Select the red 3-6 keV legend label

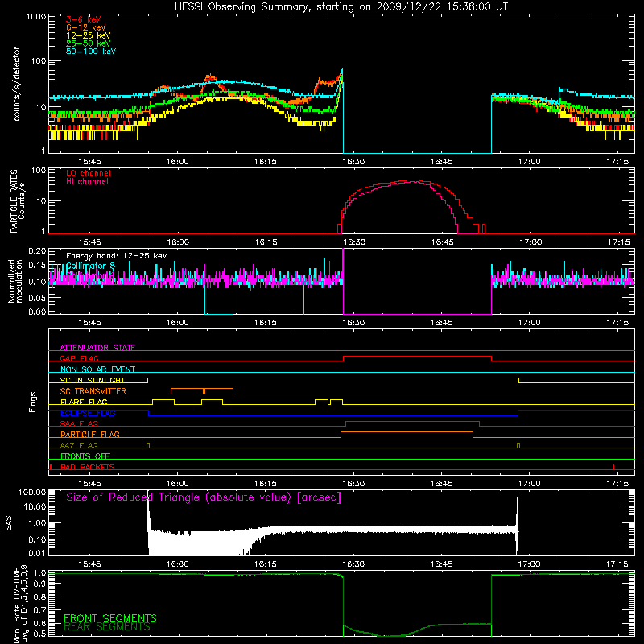tap(83, 19)
